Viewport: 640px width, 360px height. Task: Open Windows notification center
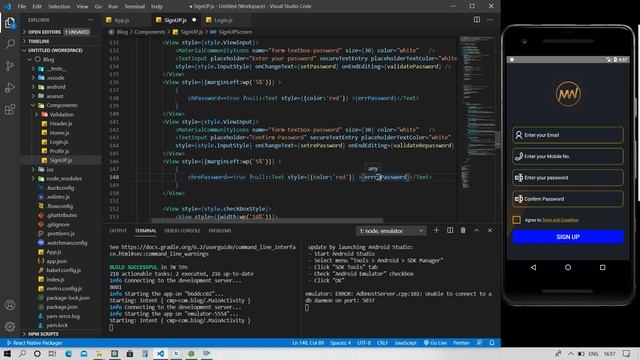click(x=627, y=353)
